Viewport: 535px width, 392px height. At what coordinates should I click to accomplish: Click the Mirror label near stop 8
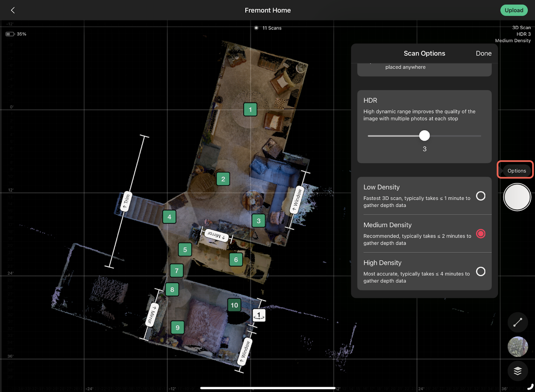[x=152, y=315]
